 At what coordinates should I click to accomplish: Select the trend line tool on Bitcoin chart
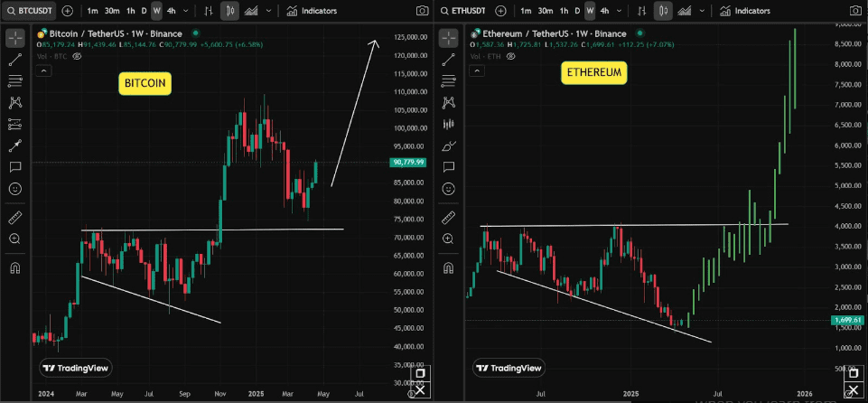click(15, 60)
